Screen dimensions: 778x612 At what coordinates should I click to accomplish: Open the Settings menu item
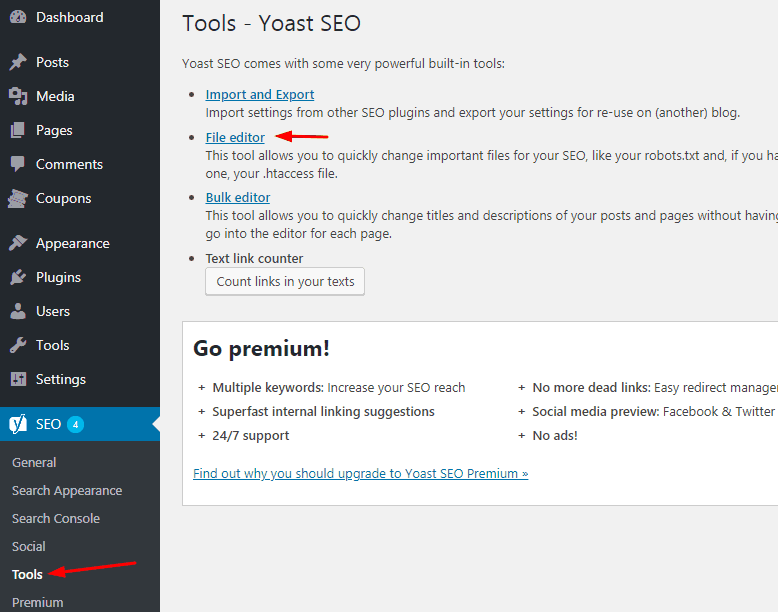(x=80, y=379)
